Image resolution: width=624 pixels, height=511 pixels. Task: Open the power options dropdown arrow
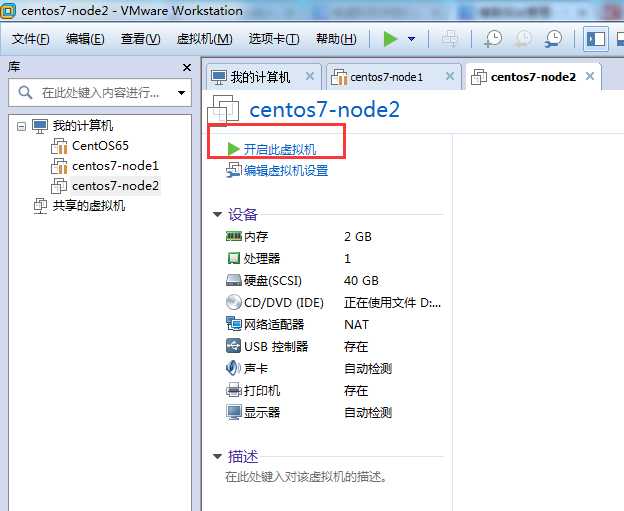(x=411, y=39)
